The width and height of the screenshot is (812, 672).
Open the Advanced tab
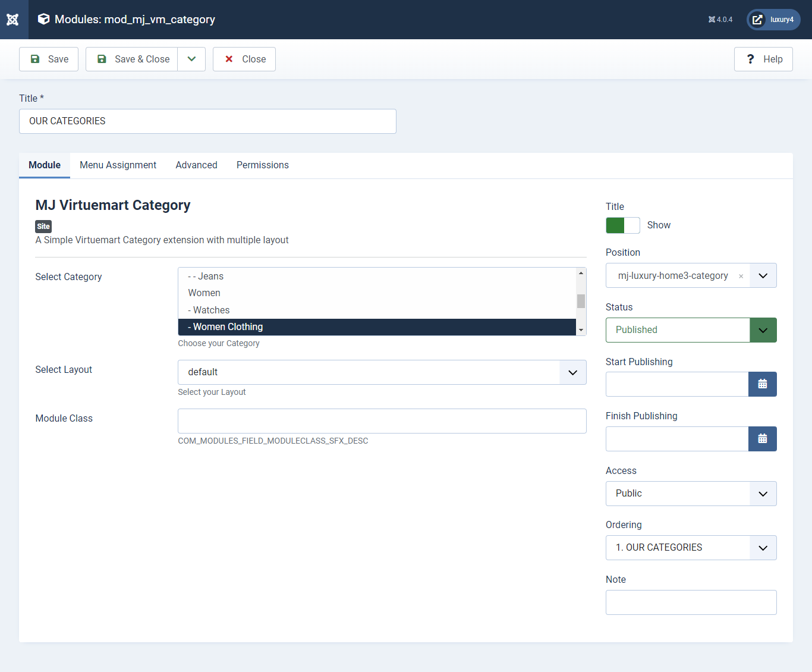coord(197,165)
